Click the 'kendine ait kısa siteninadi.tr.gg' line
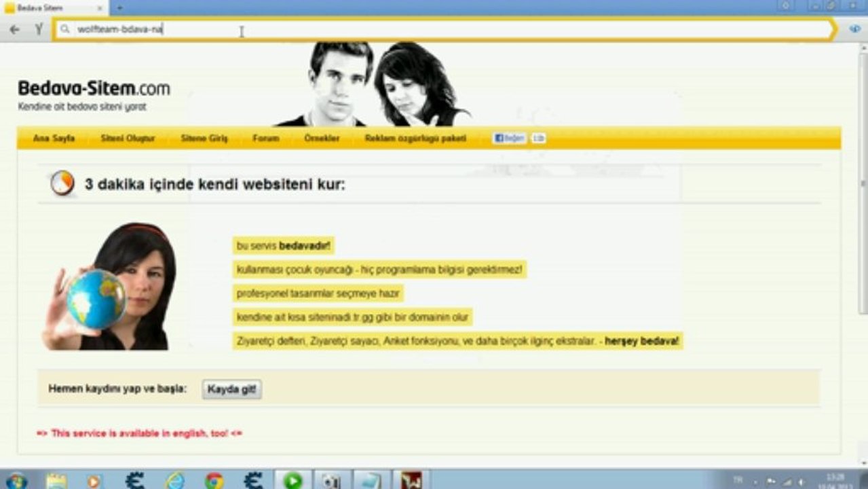Image resolution: width=868 pixels, height=489 pixels. click(x=352, y=317)
